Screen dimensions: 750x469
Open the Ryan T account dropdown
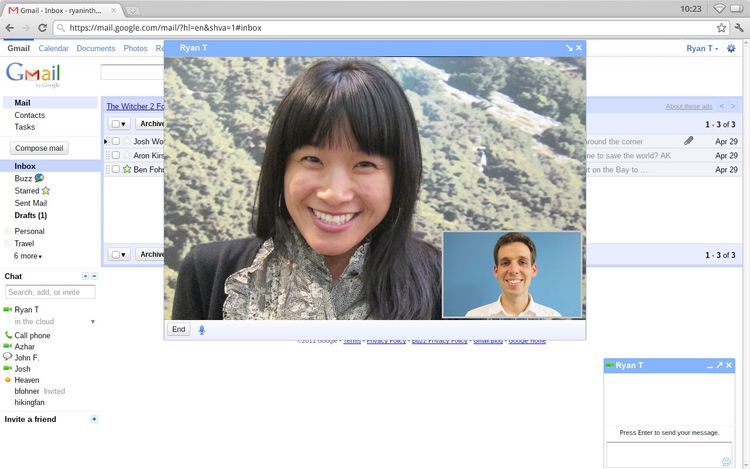pos(702,48)
